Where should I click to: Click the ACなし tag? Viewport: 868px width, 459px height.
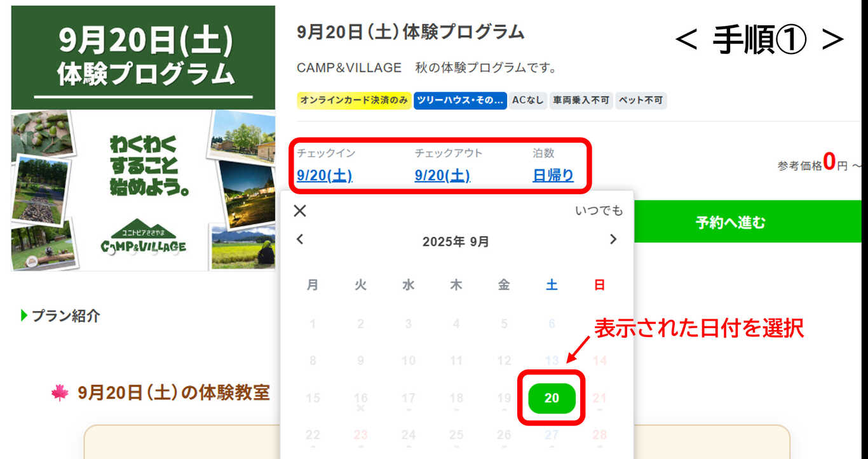coord(528,100)
